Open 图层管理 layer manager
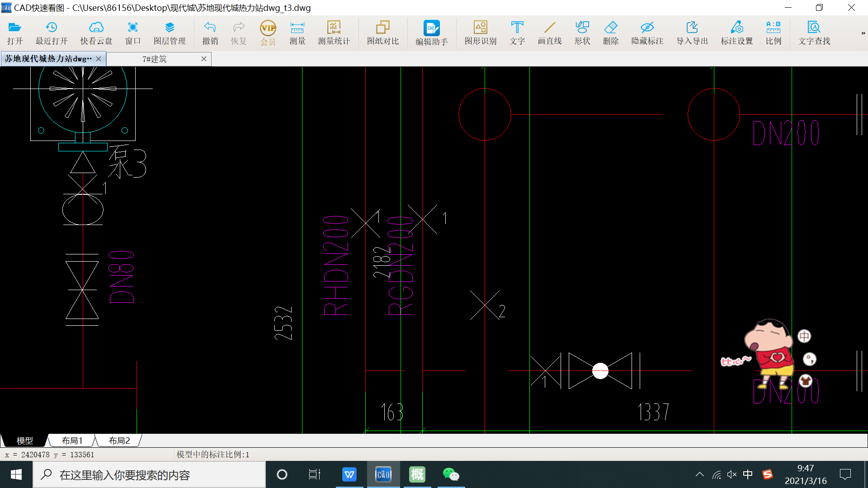 coord(170,33)
